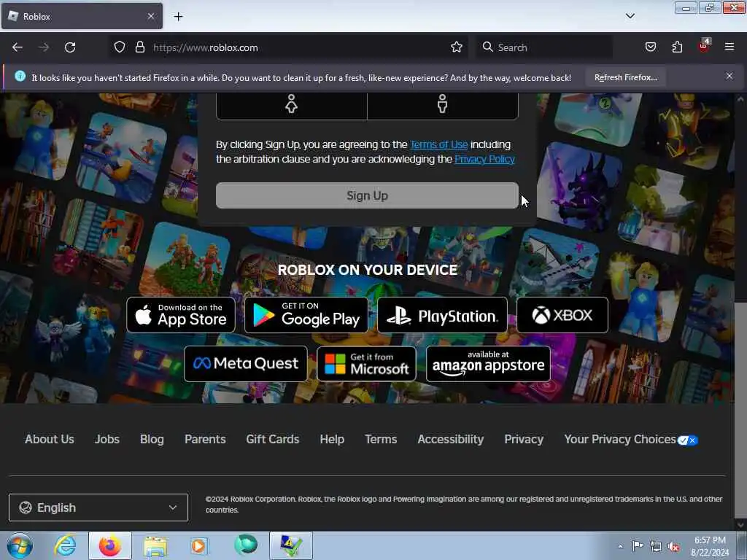The width and height of the screenshot is (747, 560).
Task: Open the Download on the App Store badge
Action: coord(181,315)
